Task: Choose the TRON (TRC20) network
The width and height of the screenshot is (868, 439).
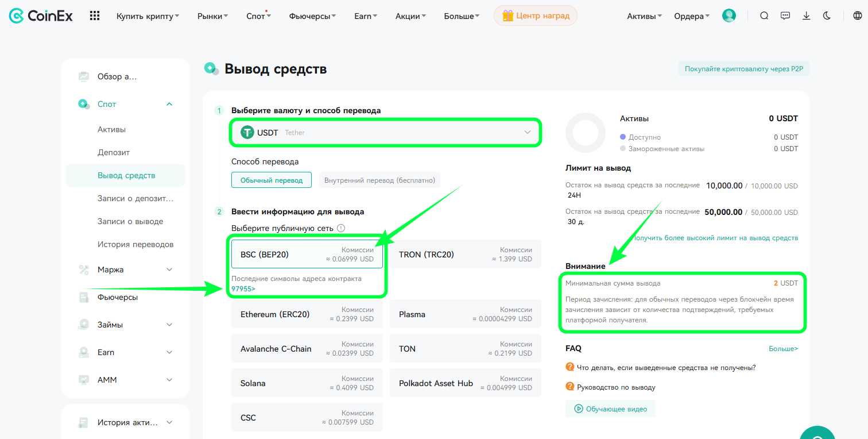Action: (x=466, y=254)
